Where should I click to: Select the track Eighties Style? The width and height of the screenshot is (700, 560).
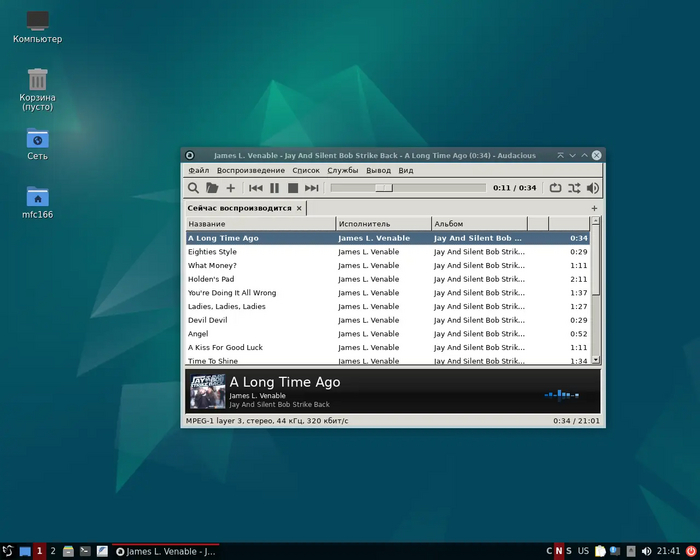point(388,252)
